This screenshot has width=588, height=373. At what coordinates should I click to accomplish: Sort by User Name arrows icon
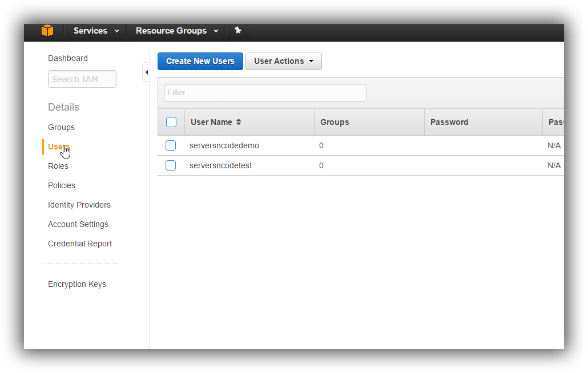coord(239,122)
